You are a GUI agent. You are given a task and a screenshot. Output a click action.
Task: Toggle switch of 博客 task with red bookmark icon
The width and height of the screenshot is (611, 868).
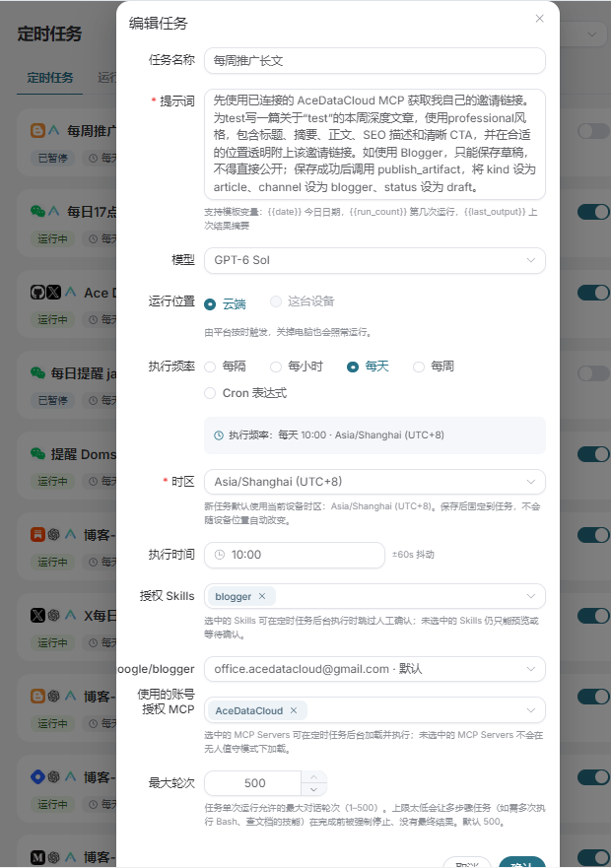593,535
